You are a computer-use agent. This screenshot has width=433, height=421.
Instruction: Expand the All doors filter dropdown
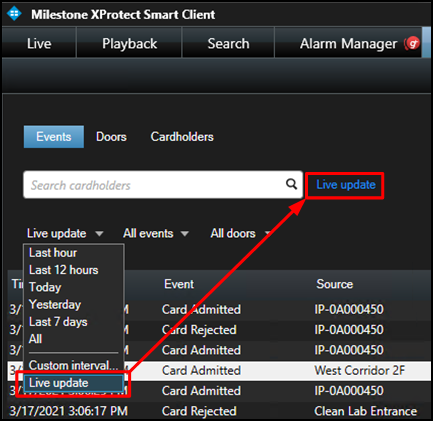[241, 233]
